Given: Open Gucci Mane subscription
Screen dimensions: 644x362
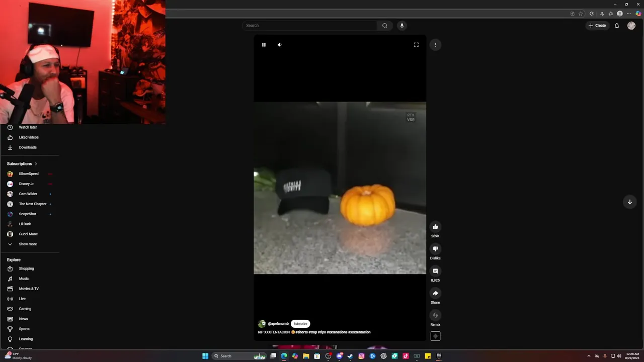Looking at the screenshot, I should (29, 234).
